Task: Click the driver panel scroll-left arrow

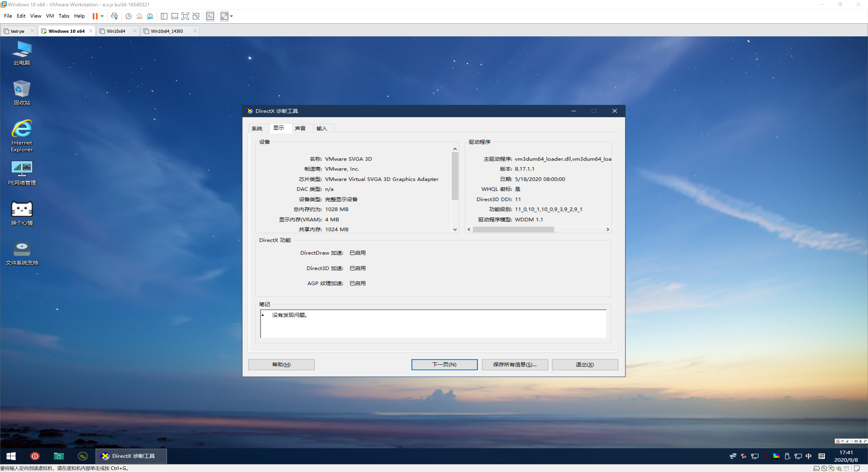Action: tap(469, 229)
